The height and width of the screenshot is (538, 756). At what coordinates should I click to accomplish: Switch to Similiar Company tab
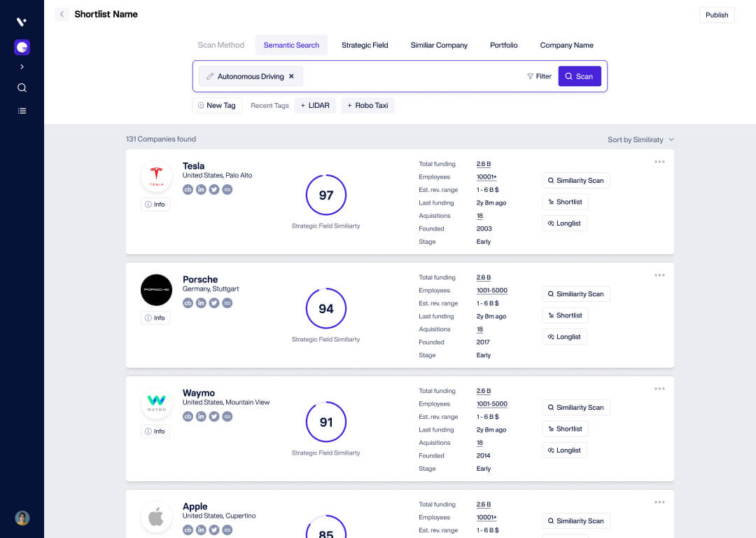click(439, 45)
